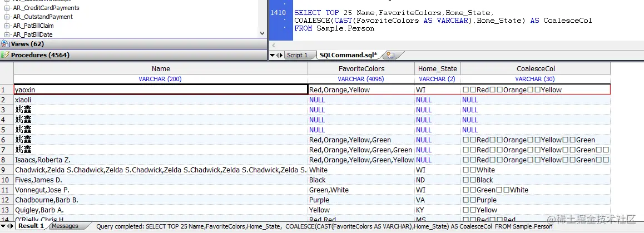Click the VA Home_State cell

tap(438, 200)
